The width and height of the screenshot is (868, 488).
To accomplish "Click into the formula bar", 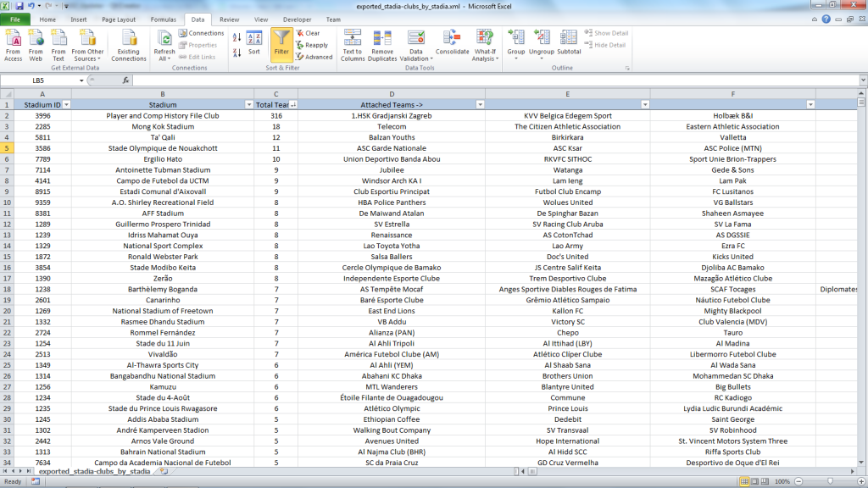I will [495, 80].
